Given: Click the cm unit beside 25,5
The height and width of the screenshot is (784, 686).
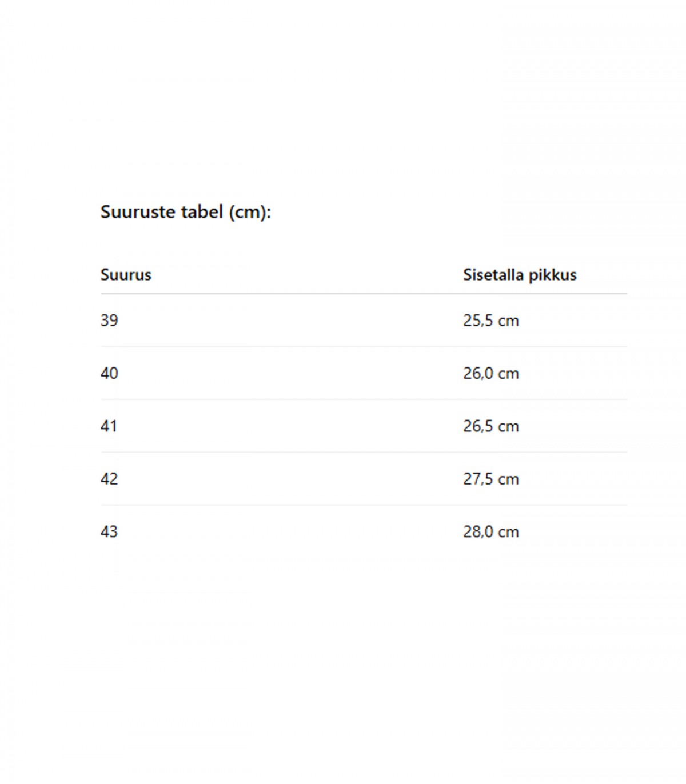Looking at the screenshot, I should 508,322.
